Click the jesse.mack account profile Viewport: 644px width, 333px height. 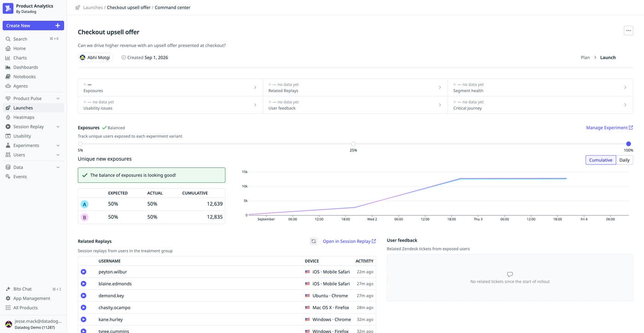(x=33, y=324)
